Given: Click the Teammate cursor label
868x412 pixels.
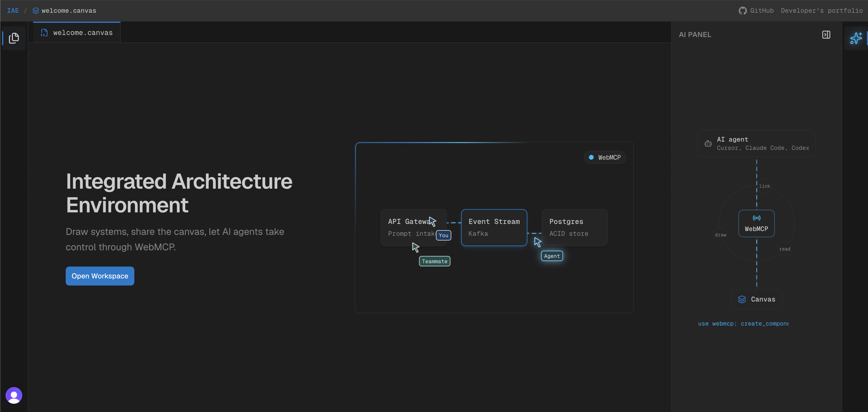Looking at the screenshot, I should [x=435, y=261].
